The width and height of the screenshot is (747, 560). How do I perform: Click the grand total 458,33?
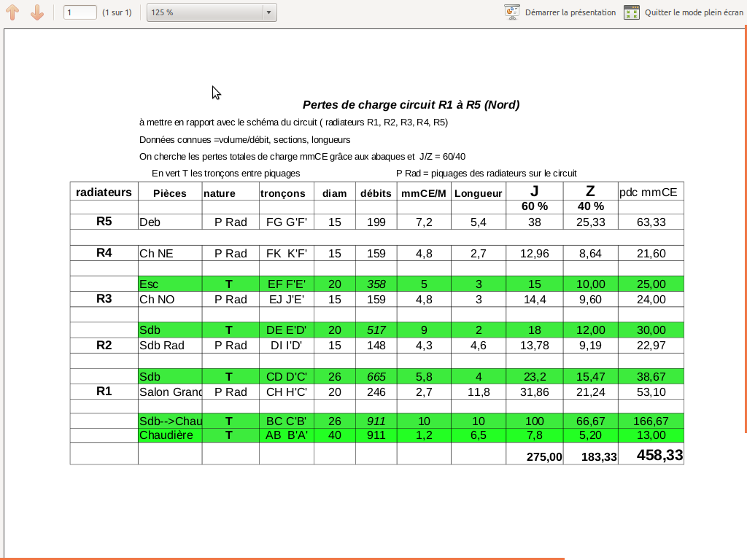(x=659, y=455)
